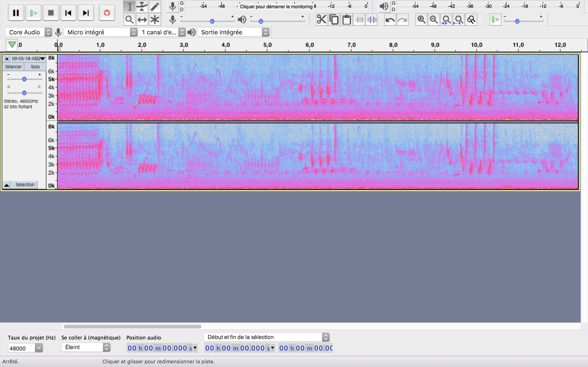Toggle Solo on the track
This screenshot has height=367, width=588.
point(35,67)
